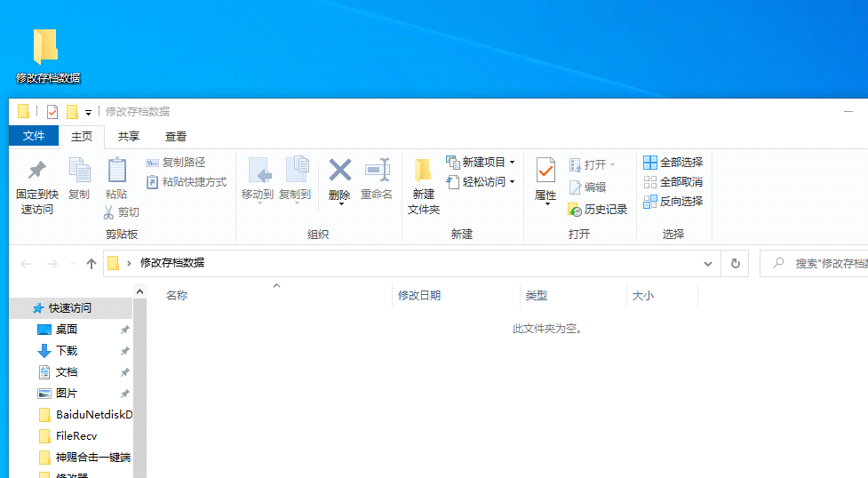Click the 修改存档数据 address bar path
868x478 pixels.
click(172, 262)
